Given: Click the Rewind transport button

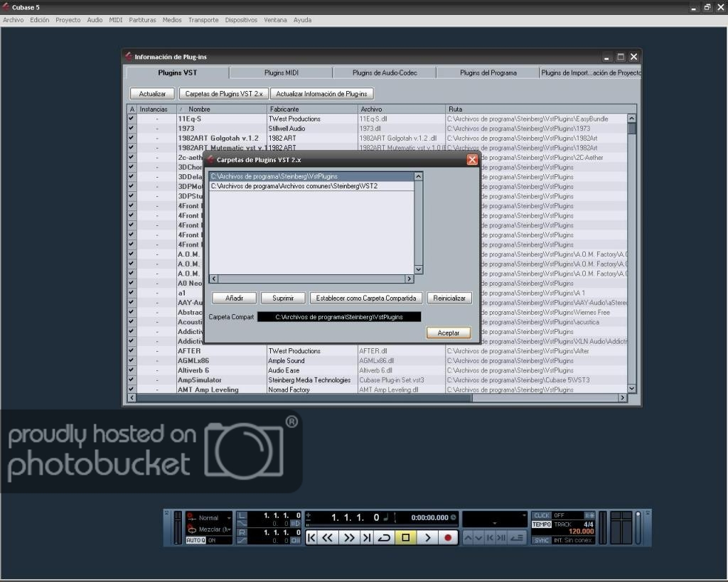Looking at the screenshot, I should point(328,537).
